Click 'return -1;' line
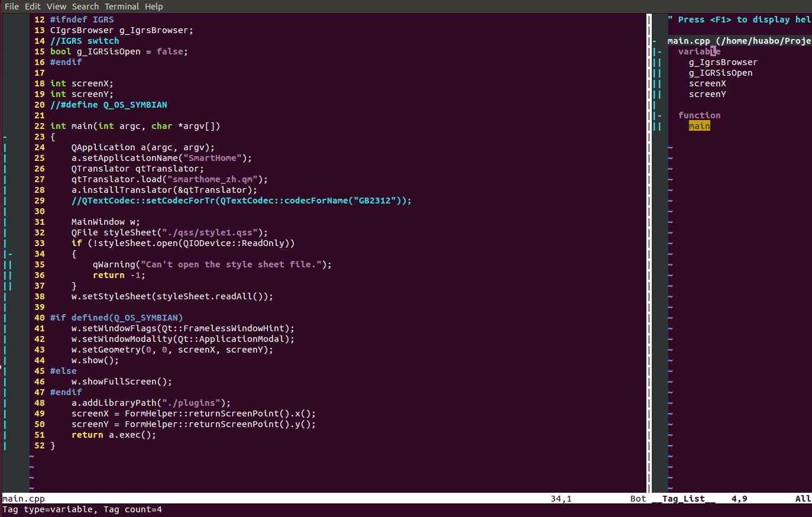This screenshot has height=517, width=812. coord(119,275)
